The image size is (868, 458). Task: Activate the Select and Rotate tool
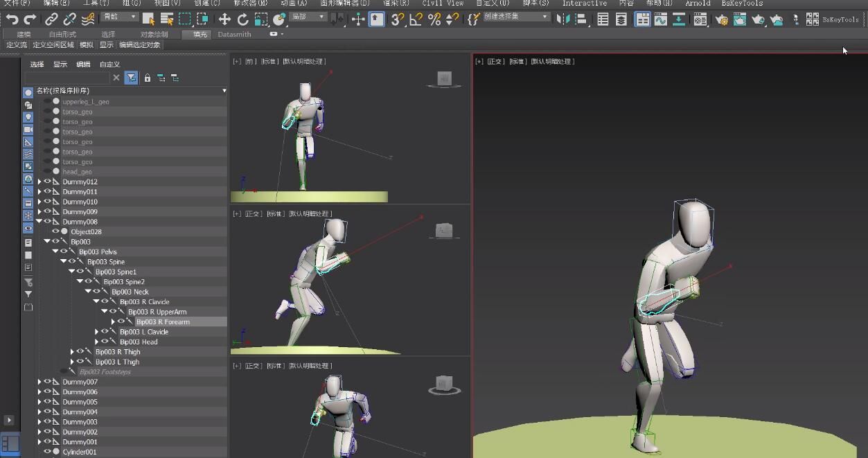[x=242, y=19]
